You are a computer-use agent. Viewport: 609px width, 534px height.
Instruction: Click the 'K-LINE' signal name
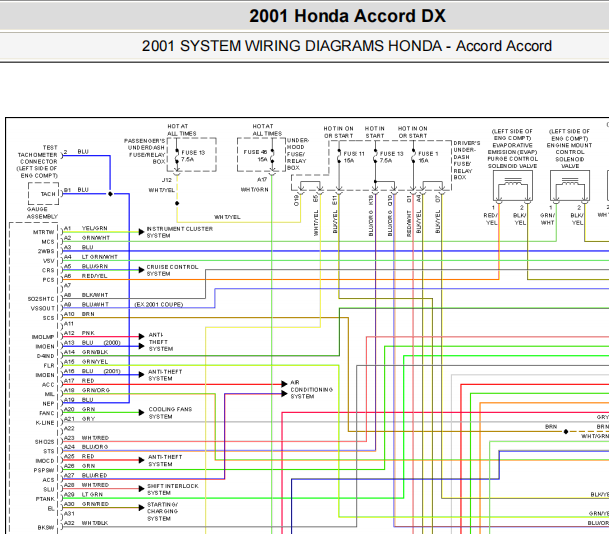pos(45,423)
